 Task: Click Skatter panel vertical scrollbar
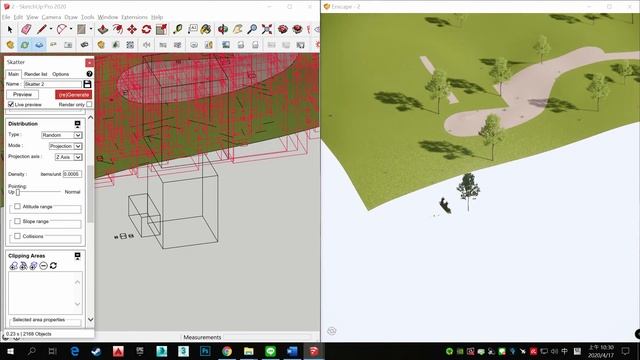pos(91,194)
